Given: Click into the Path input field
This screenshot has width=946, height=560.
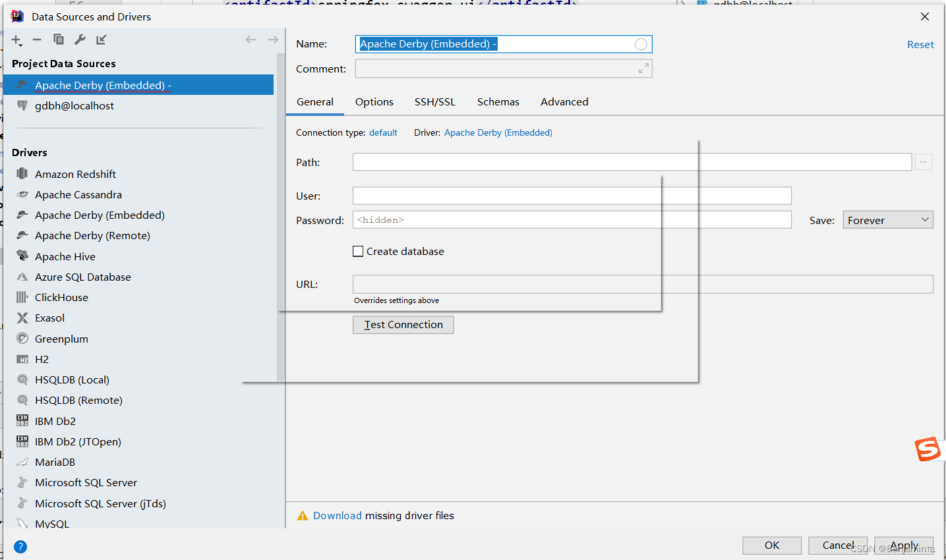Looking at the screenshot, I should click(632, 162).
